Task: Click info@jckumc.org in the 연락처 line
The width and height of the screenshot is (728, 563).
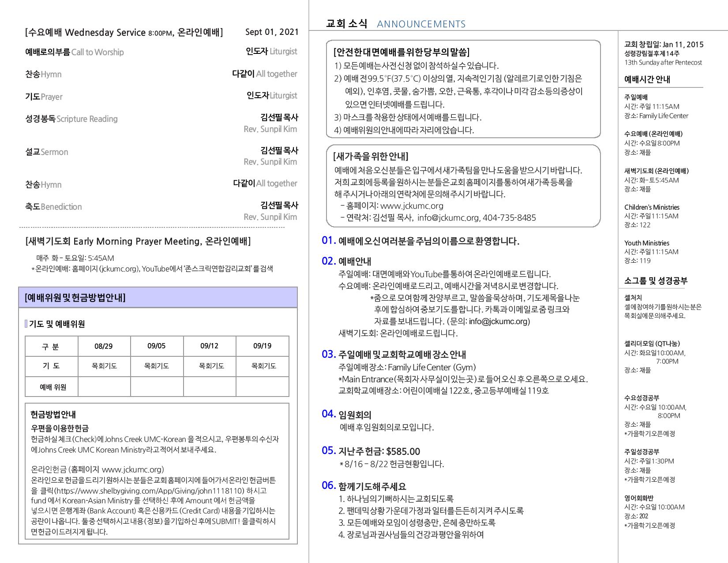Action: [x=448, y=218]
